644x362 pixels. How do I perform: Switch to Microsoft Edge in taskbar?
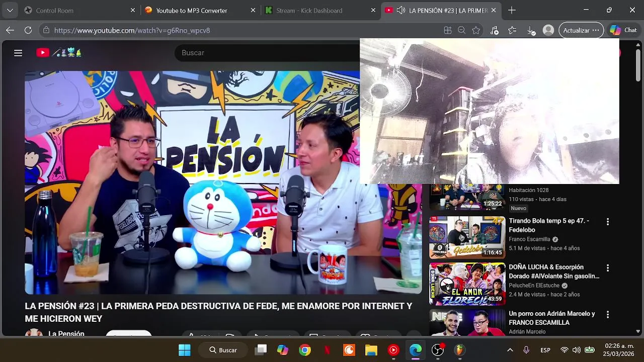[416, 350]
